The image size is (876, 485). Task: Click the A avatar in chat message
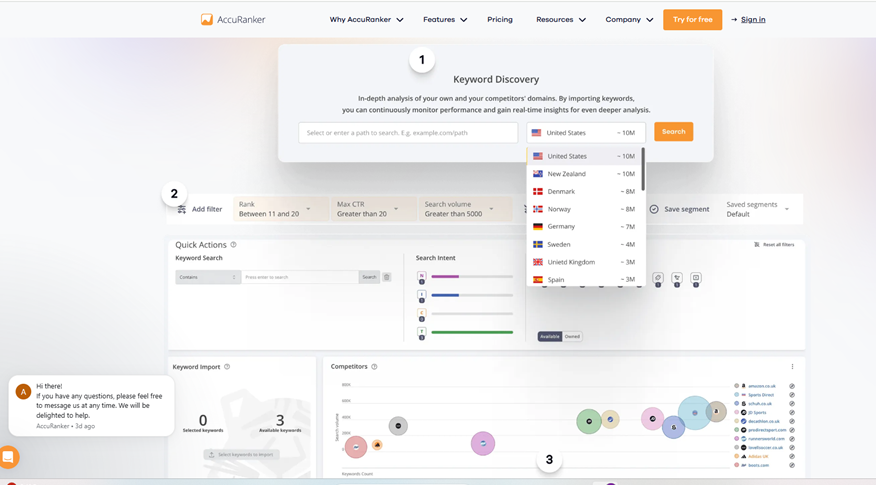click(23, 392)
